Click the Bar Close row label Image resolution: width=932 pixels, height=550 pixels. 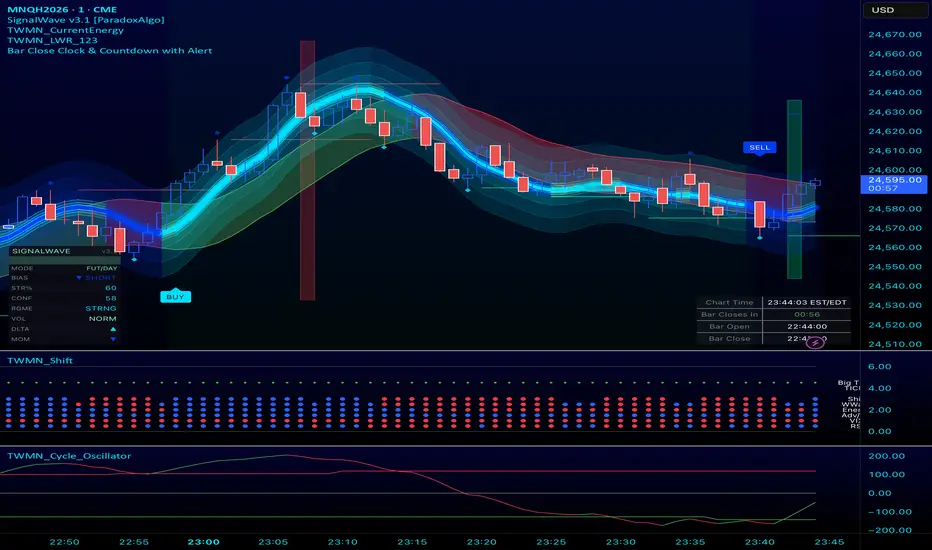(729, 338)
